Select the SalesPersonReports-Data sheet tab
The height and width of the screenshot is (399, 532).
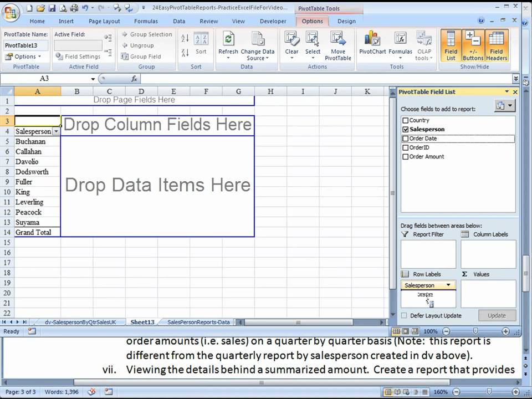tap(198, 323)
